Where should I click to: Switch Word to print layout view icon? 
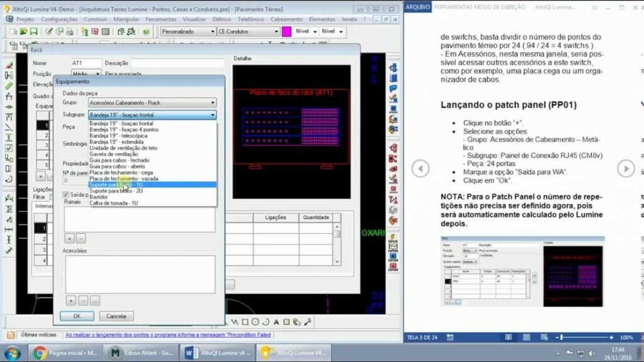[526, 337]
